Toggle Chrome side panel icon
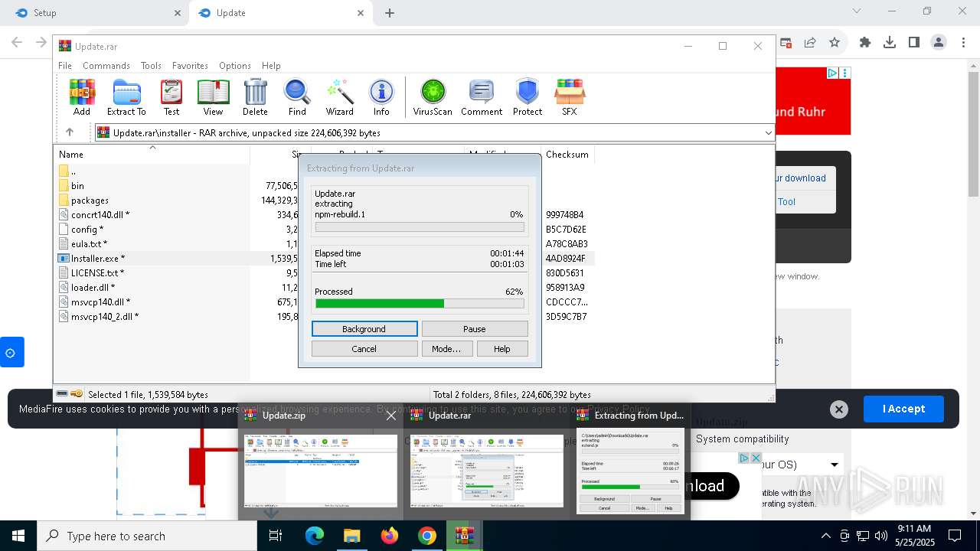This screenshot has height=551, width=980. point(914,43)
